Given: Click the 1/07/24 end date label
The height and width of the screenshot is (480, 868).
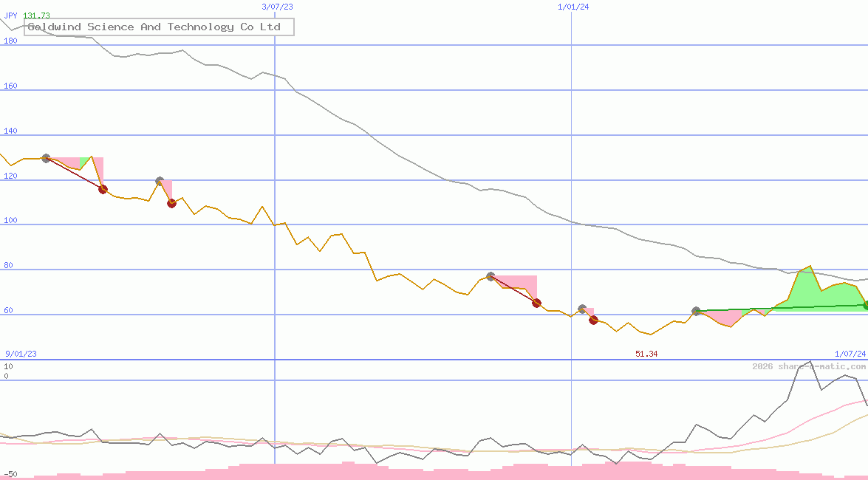Looking at the screenshot, I should [x=850, y=354].
